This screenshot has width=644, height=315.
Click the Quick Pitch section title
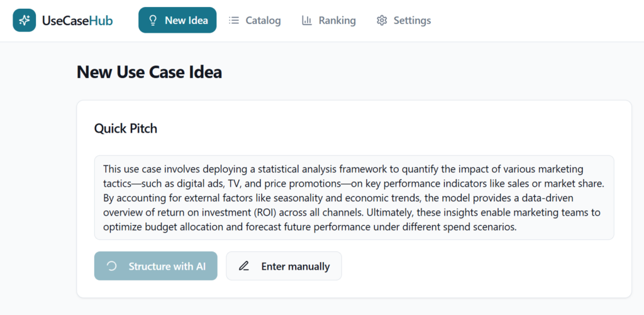(126, 129)
